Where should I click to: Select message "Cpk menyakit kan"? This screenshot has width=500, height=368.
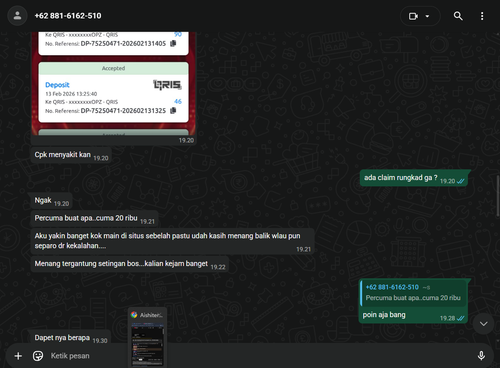[71, 155]
